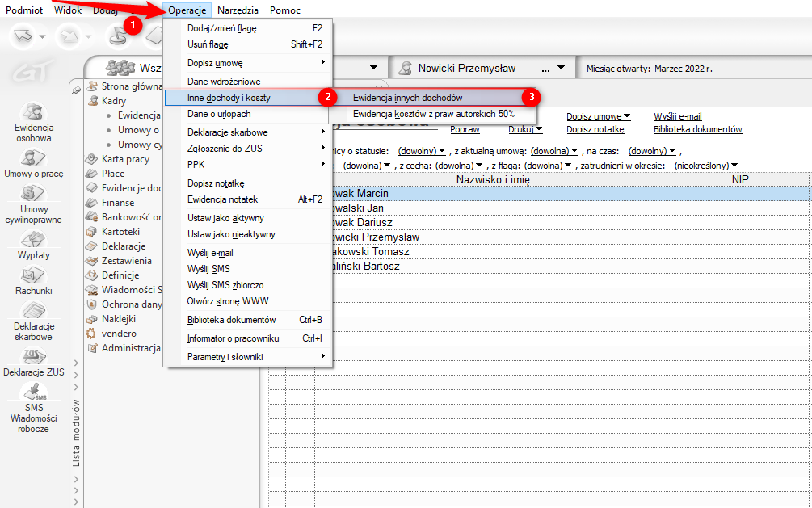Viewport: 812px width, 508px height.
Task: Click the Popraw link
Action: click(465, 129)
